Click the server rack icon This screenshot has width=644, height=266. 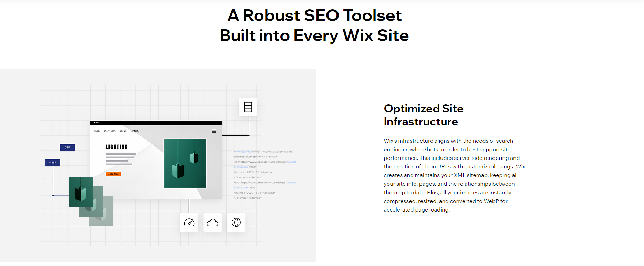[248, 107]
